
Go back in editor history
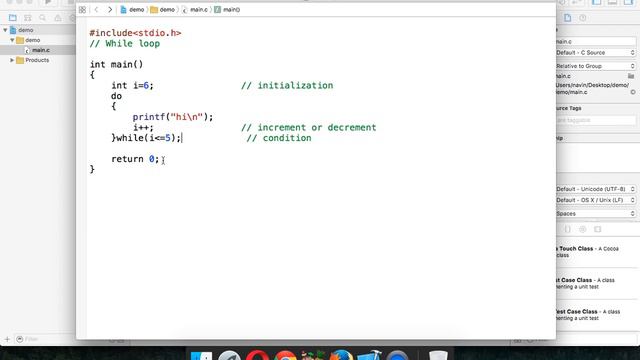pos(96,9)
